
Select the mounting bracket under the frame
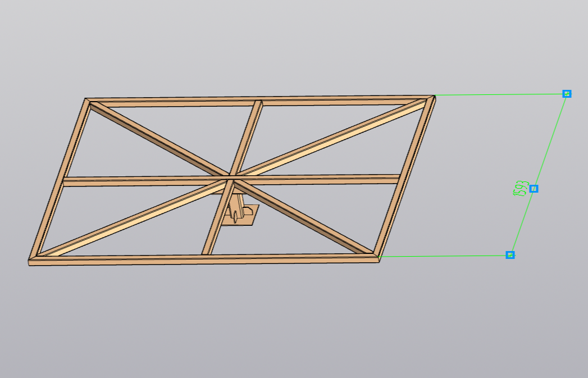click(239, 210)
